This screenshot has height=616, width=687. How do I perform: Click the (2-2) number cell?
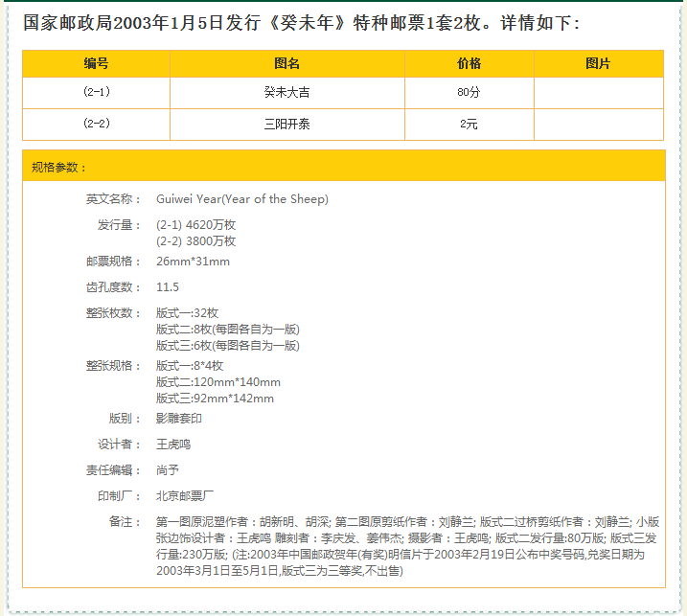[x=97, y=124]
